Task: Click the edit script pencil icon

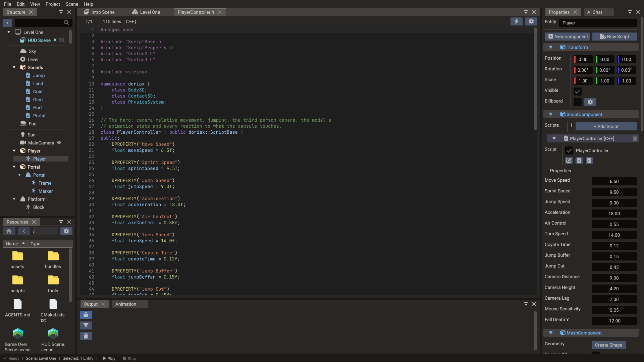Action: [x=569, y=161]
